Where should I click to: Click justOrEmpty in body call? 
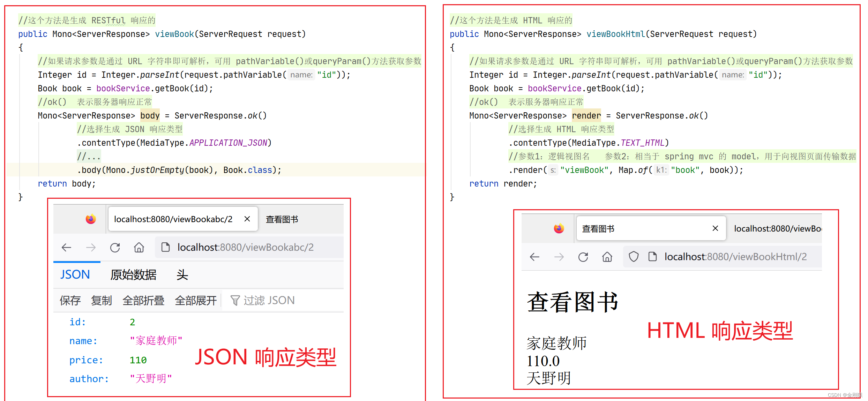[x=157, y=170]
